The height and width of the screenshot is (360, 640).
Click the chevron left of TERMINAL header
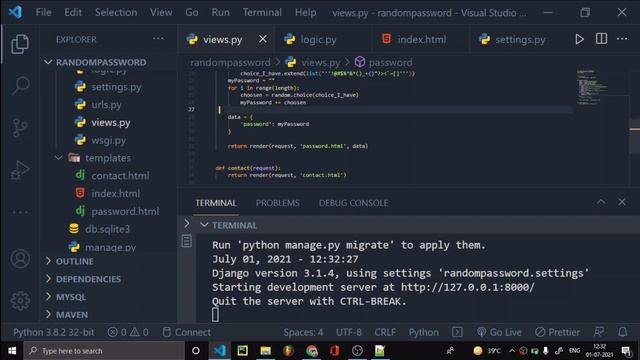click(187, 224)
